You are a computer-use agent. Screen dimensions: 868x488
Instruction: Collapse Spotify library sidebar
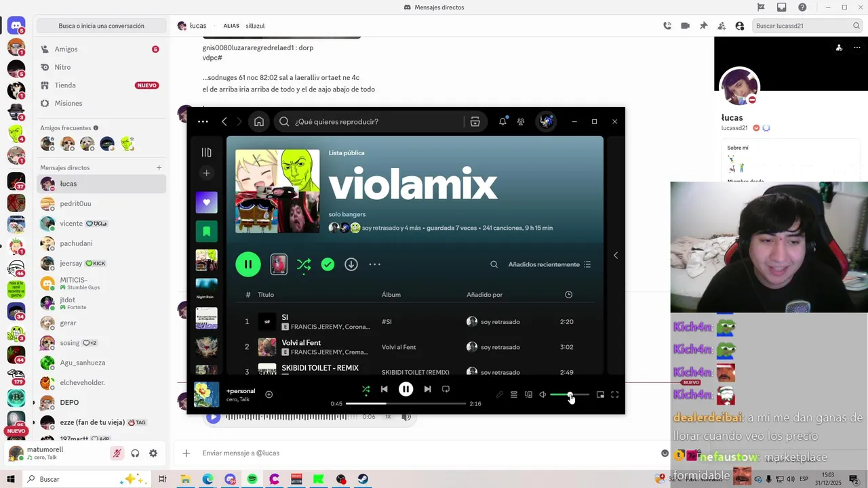click(207, 152)
